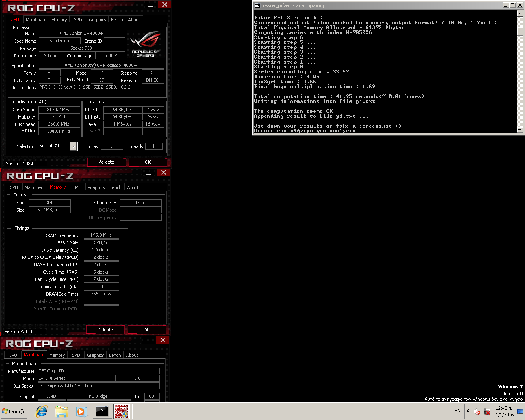Image resolution: width=525 pixels, height=420 pixels.
Task: Minimize the hexus_pifast console window
Action: pos(506,5)
